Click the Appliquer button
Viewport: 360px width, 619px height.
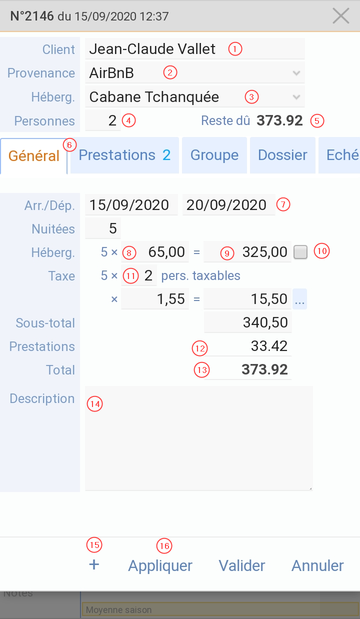[x=160, y=566]
